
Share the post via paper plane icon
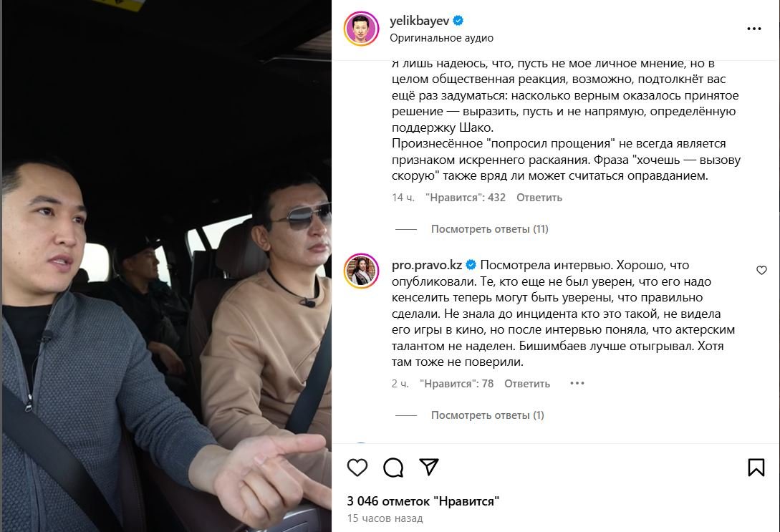coord(429,467)
